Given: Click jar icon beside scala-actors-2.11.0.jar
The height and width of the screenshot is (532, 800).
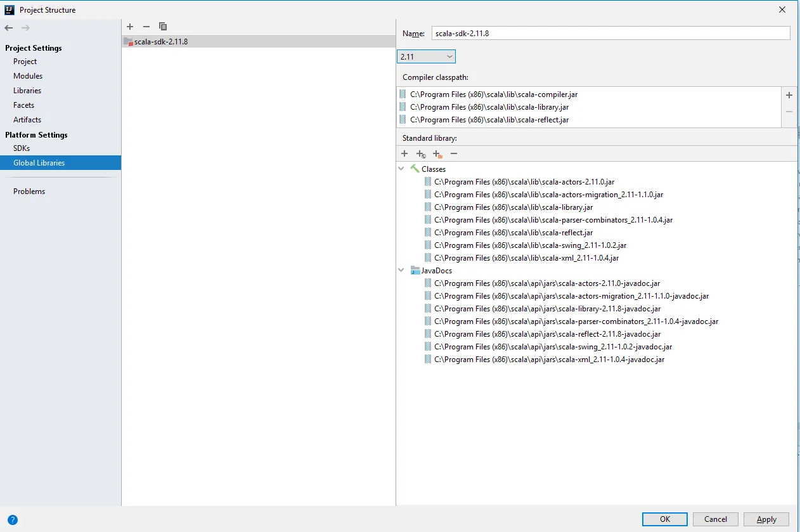Looking at the screenshot, I should (428, 182).
